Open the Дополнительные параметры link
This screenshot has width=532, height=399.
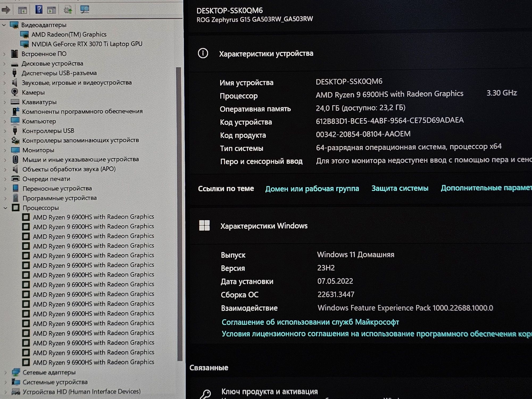tap(486, 188)
